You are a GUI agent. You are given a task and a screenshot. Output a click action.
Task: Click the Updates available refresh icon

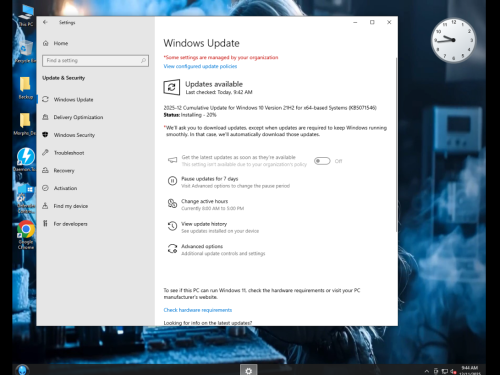[172, 87]
